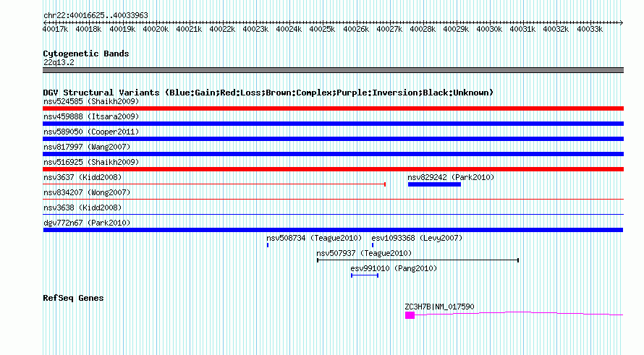Click the chr22:40016625..40033963 coordinate text

[x=96, y=16]
